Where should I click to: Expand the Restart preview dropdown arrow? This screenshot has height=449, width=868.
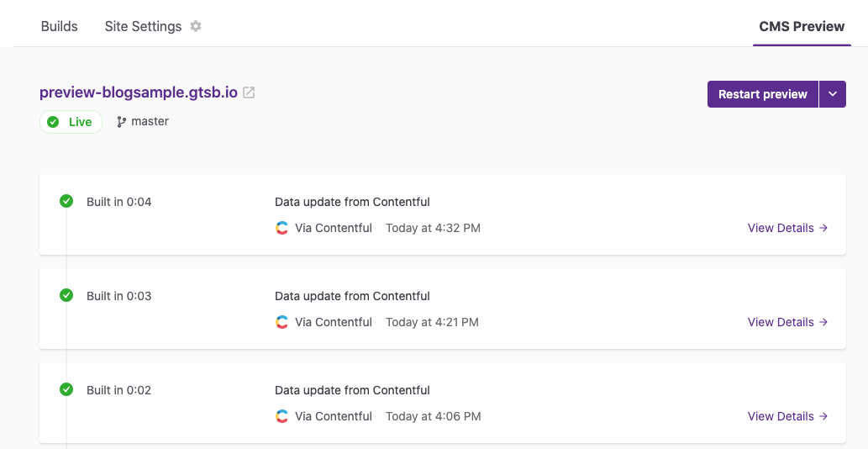tap(833, 94)
